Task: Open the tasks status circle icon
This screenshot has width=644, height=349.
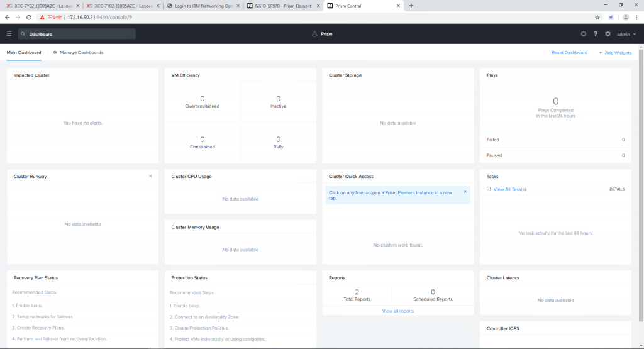Action: click(583, 34)
